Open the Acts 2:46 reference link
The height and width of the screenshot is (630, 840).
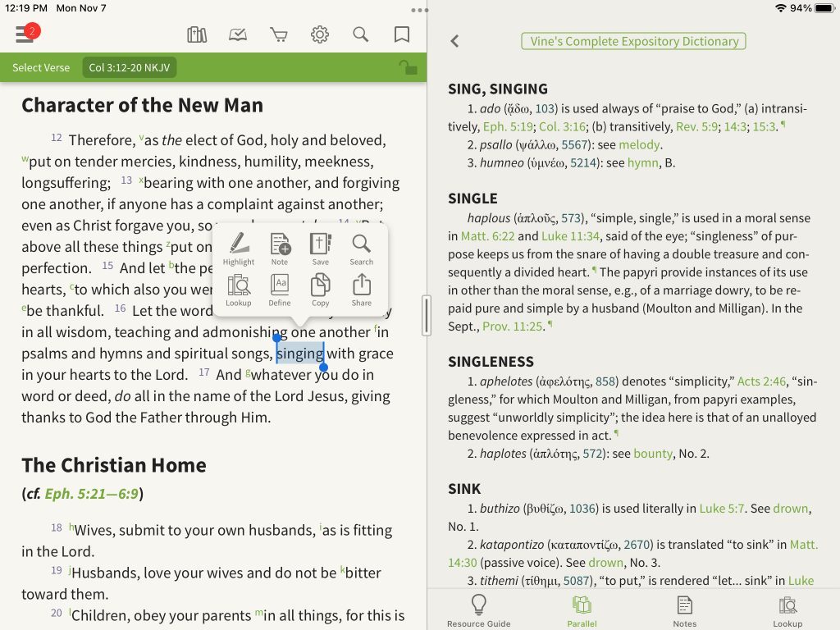pos(761,381)
